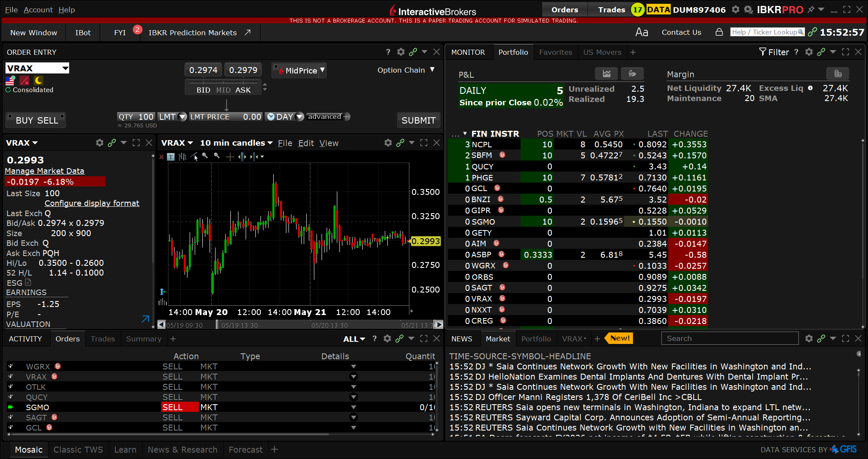Click the lock icon next to Contact Us
This screenshot has height=459, width=868.
(719, 32)
